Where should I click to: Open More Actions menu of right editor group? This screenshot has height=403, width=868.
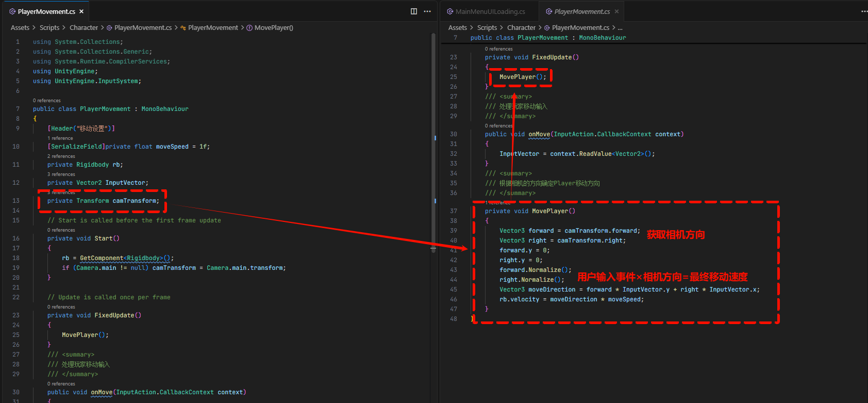tap(864, 11)
